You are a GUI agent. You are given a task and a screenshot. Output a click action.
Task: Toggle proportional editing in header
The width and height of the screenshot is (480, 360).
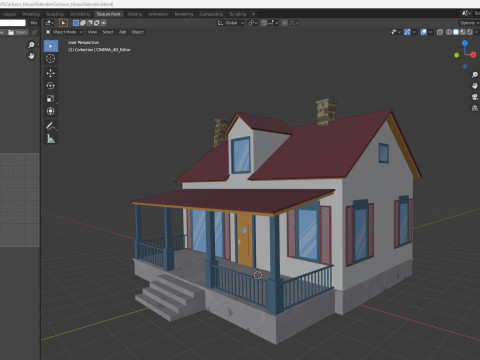(x=284, y=23)
